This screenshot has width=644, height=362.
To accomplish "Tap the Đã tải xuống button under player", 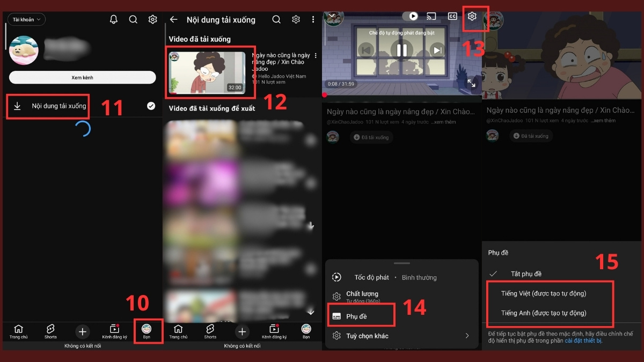I will click(x=371, y=137).
